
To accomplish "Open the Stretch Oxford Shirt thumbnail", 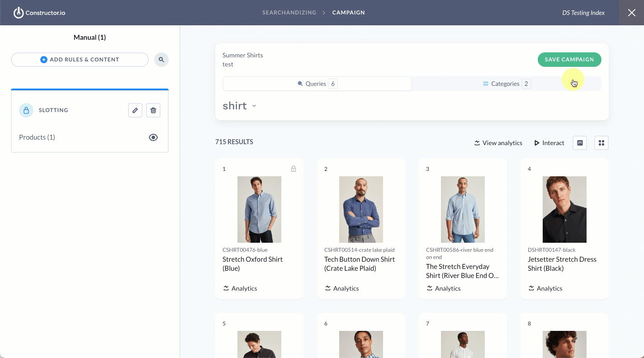I will tap(259, 209).
